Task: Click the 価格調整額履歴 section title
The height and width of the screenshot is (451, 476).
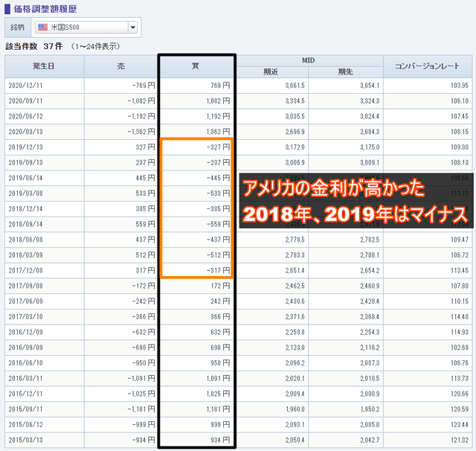Action: (x=45, y=9)
